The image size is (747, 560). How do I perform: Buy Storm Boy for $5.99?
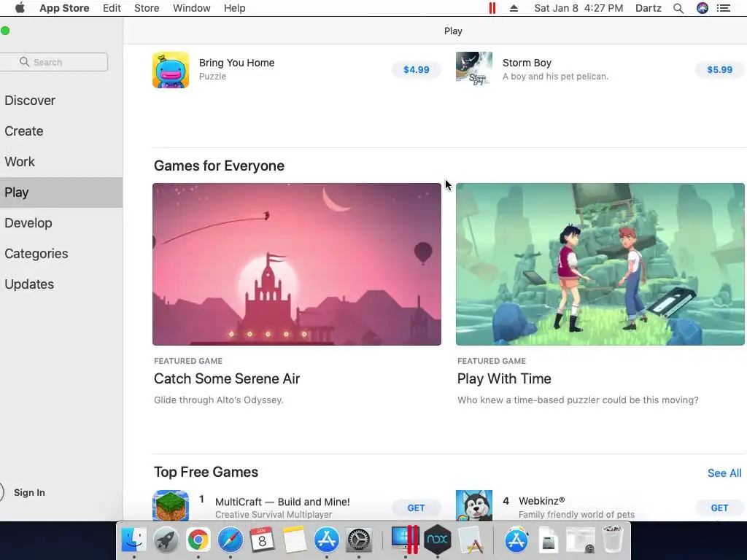(x=719, y=69)
